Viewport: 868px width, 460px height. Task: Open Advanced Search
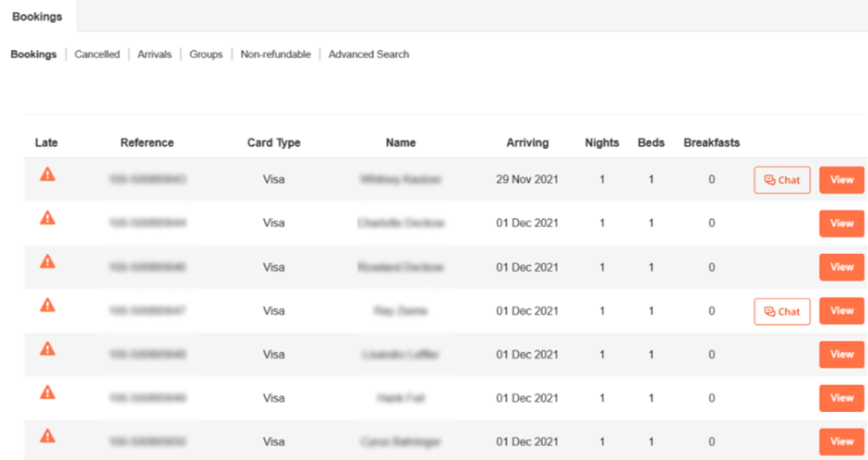[x=368, y=54]
